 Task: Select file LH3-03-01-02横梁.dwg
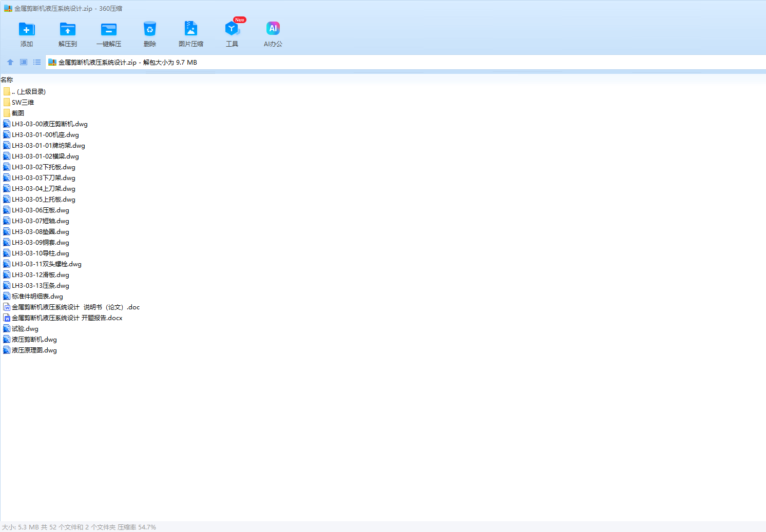tap(45, 156)
